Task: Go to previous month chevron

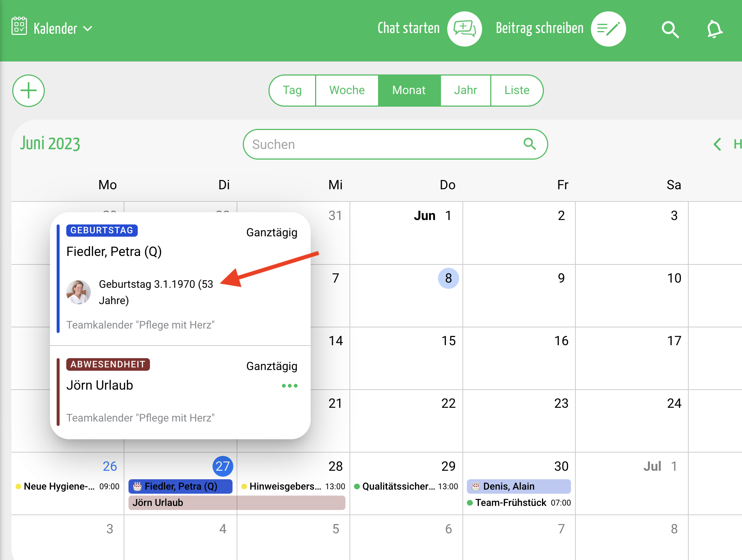Action: pyautogui.click(x=717, y=144)
